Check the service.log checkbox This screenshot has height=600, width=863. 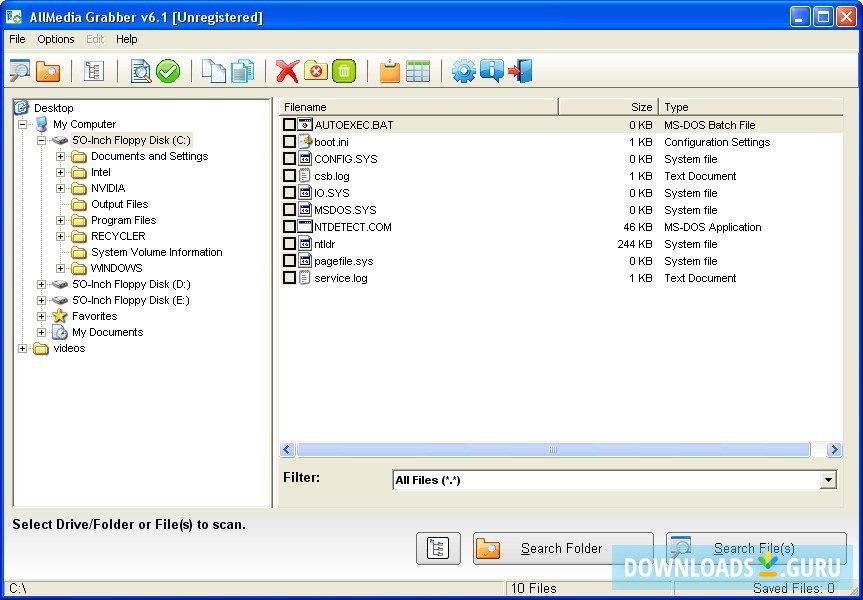(290, 278)
